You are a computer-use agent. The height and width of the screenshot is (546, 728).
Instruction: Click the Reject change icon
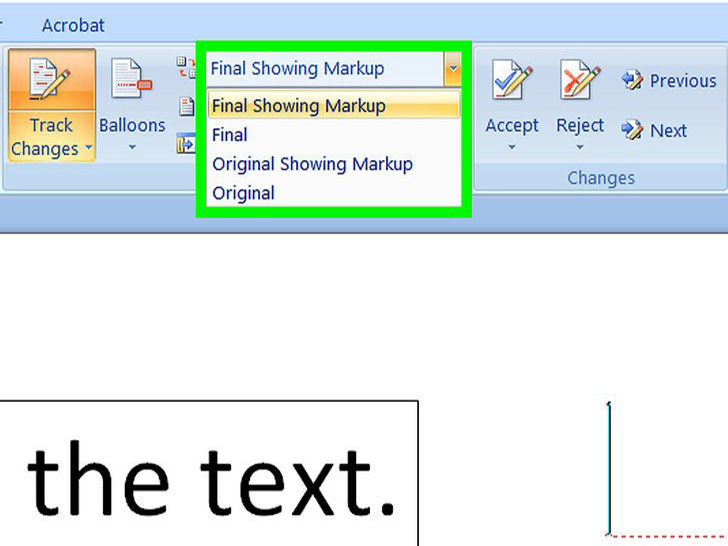[x=580, y=79]
